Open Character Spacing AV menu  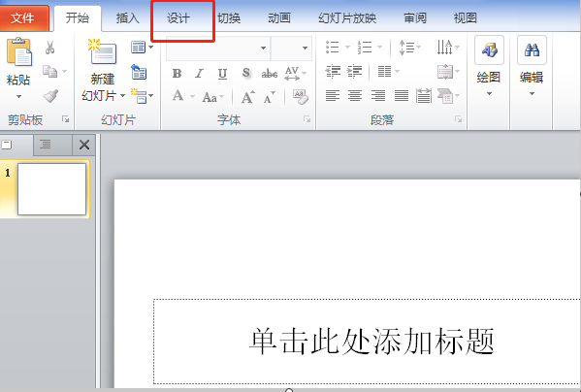295,74
